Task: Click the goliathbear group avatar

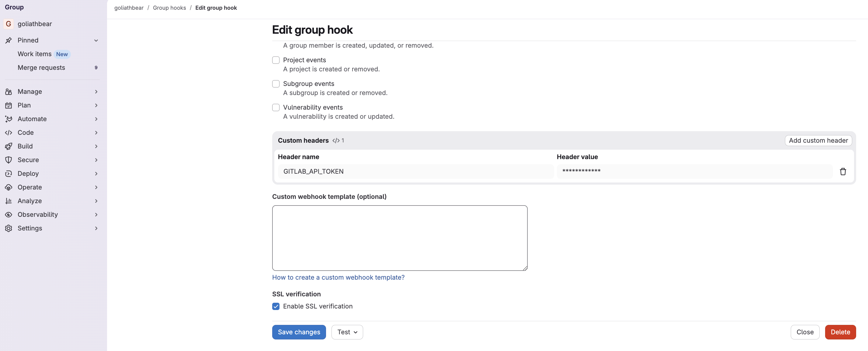Action: [9, 24]
